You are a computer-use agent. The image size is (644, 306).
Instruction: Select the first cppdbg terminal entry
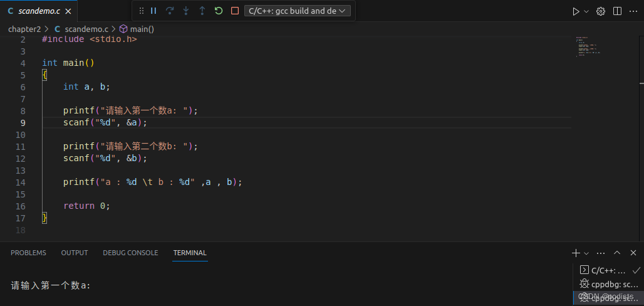[x=609, y=284]
